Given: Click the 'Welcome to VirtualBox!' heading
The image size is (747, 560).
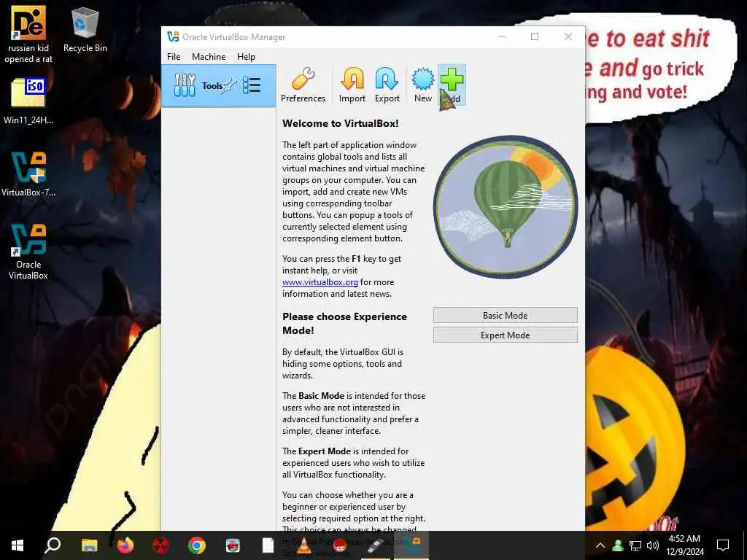Looking at the screenshot, I should click(340, 123).
